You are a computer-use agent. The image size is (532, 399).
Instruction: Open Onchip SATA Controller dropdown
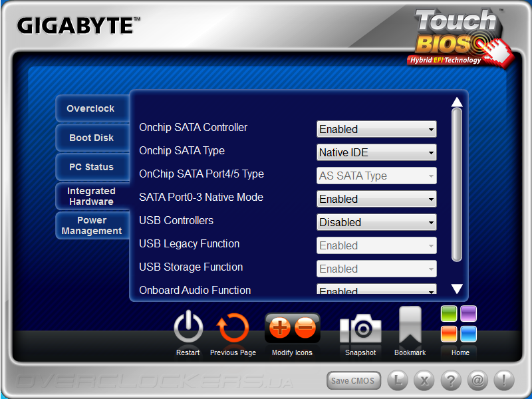tap(376, 129)
